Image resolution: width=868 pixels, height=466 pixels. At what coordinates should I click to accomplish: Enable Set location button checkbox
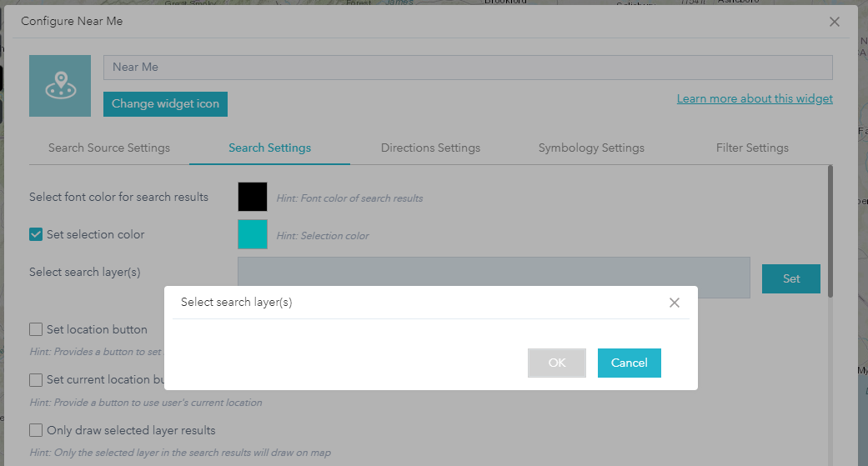coord(36,329)
